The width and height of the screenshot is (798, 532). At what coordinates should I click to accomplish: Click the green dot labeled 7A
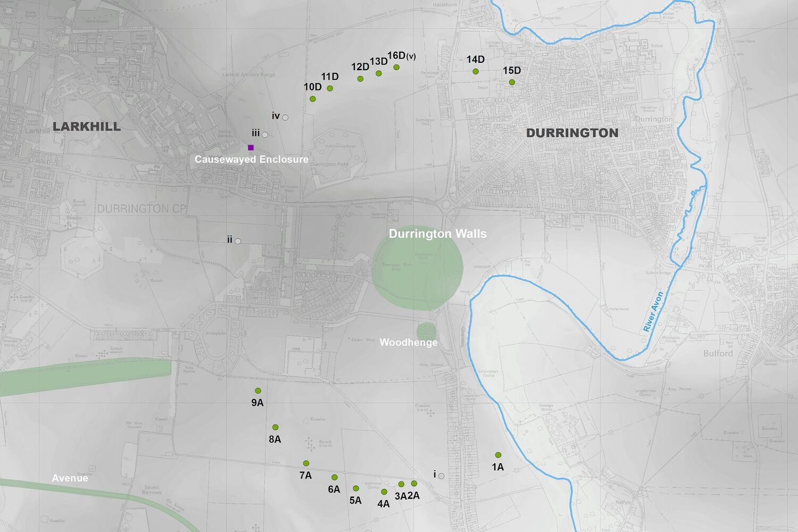[x=306, y=463]
